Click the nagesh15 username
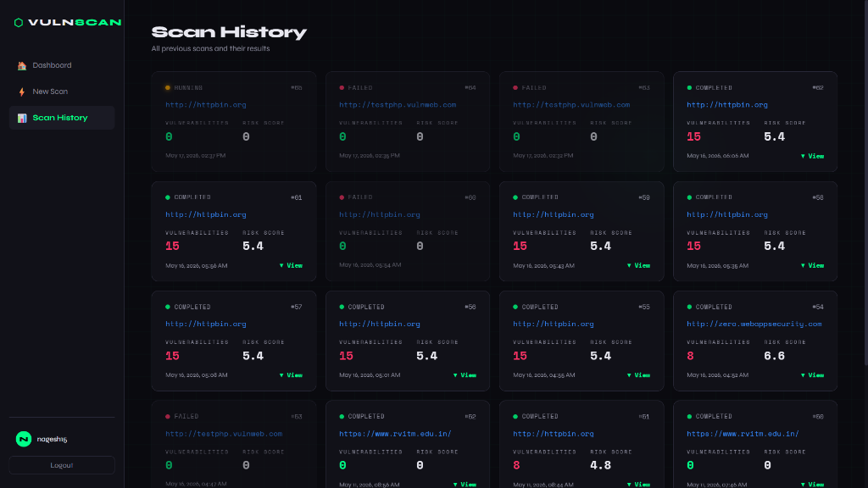This screenshot has height=488, width=868. point(52,440)
